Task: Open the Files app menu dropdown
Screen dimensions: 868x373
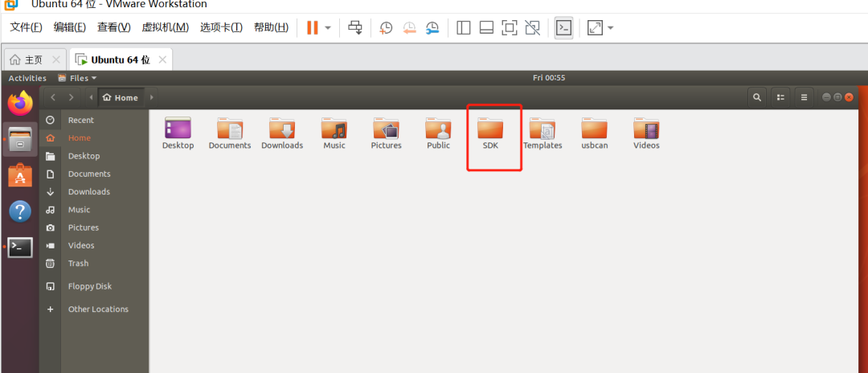Action: tap(77, 78)
